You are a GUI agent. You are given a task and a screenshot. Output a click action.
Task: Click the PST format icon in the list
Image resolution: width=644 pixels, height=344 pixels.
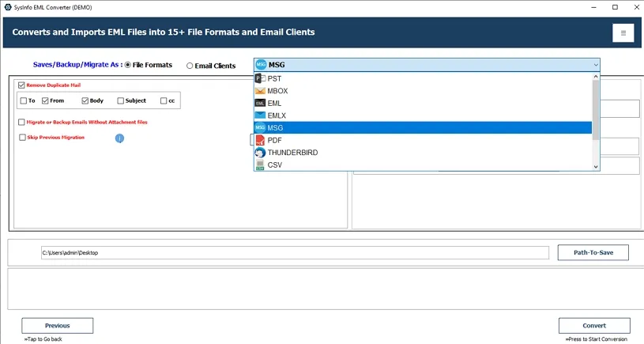(261, 78)
